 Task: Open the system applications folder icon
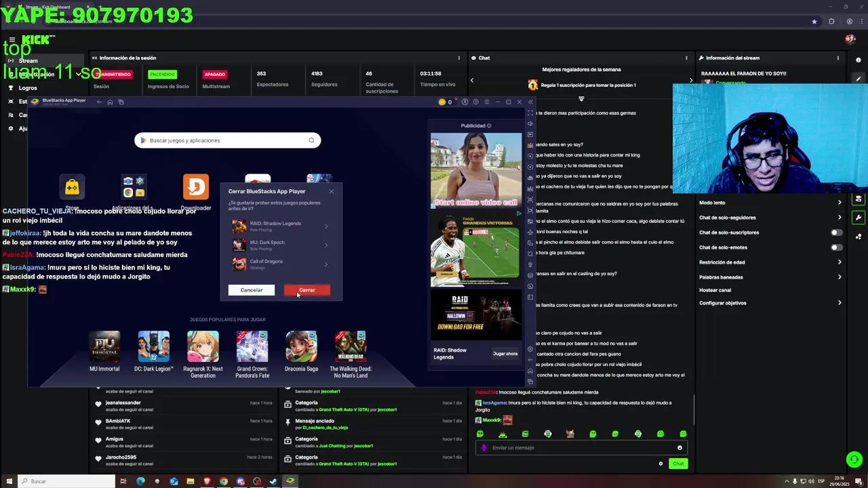click(x=134, y=186)
